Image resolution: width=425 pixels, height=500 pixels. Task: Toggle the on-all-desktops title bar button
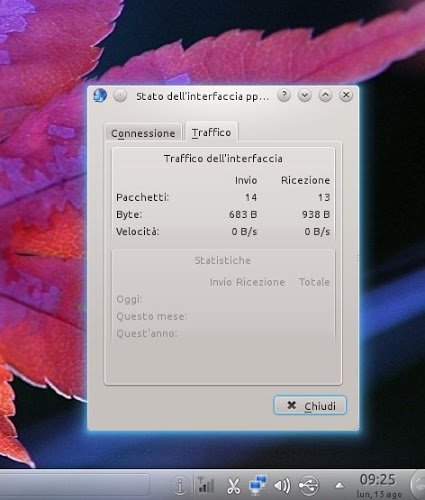pyautogui.click(x=120, y=96)
